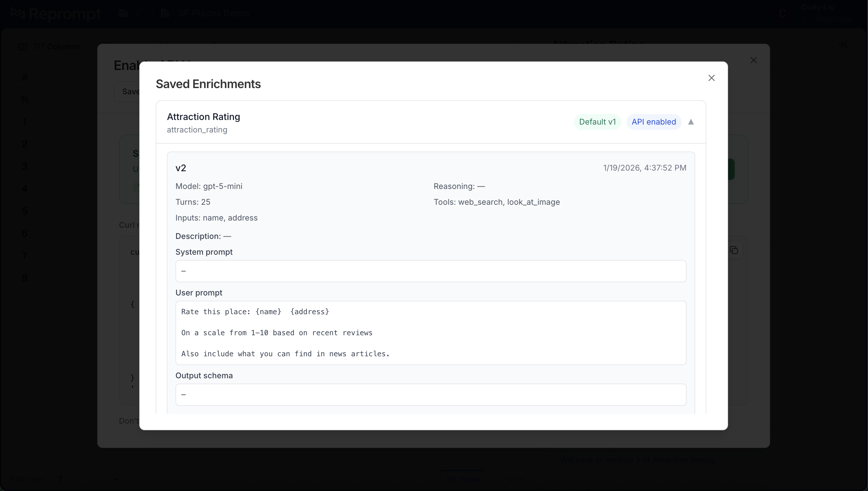Image resolution: width=868 pixels, height=491 pixels.
Task: Collapse the Attraction Rating enrichment triangle
Action: coord(691,122)
